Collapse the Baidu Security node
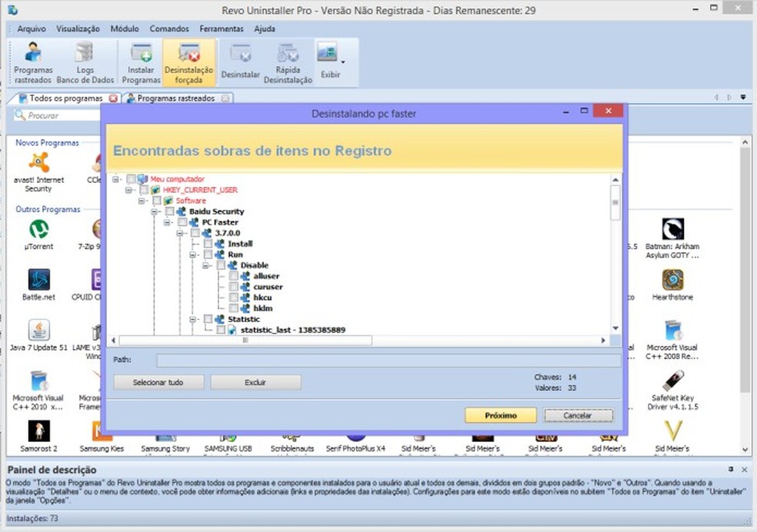The image size is (757, 532). pyautogui.click(x=154, y=211)
